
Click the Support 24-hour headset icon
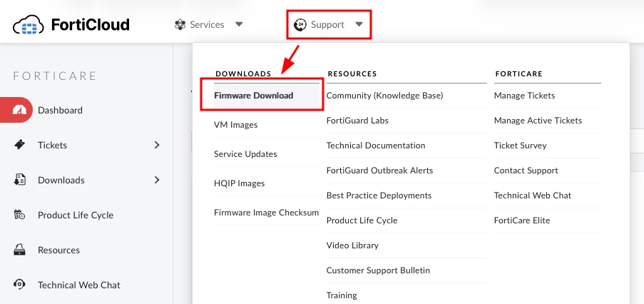pos(300,25)
